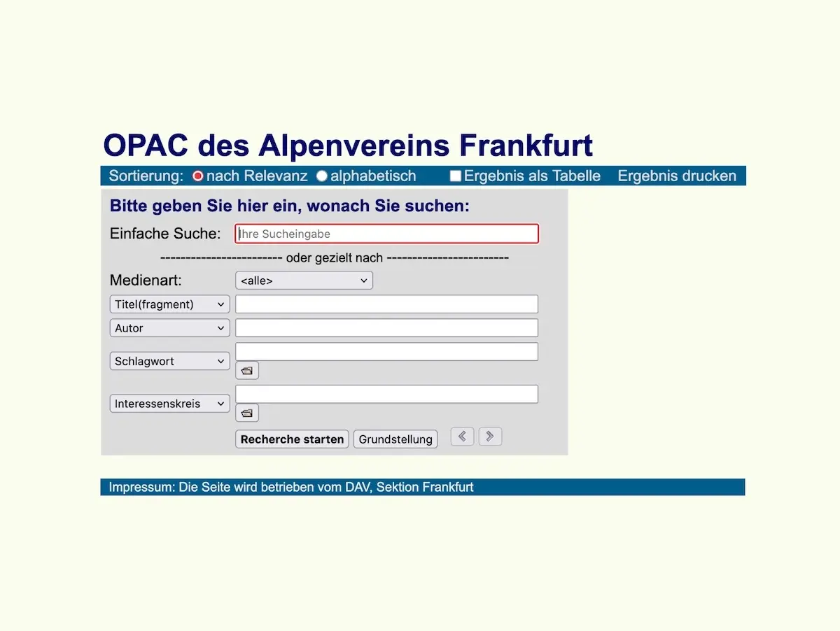
Task: Open the 'Schlagwort' field type dropdown
Action: pyautogui.click(x=170, y=362)
